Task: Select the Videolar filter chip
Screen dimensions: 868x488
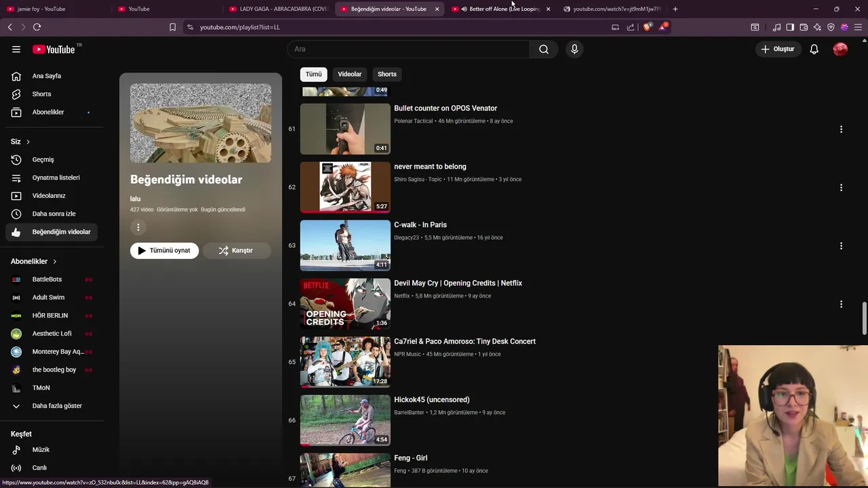Action: [350, 74]
